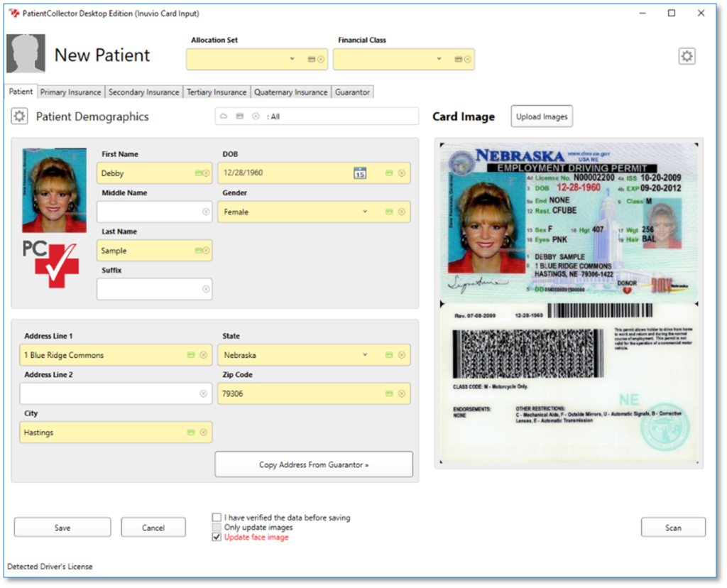Viewport: 727px width, 588px height.
Task: Open the Financial Class dropdown
Action: click(440, 59)
